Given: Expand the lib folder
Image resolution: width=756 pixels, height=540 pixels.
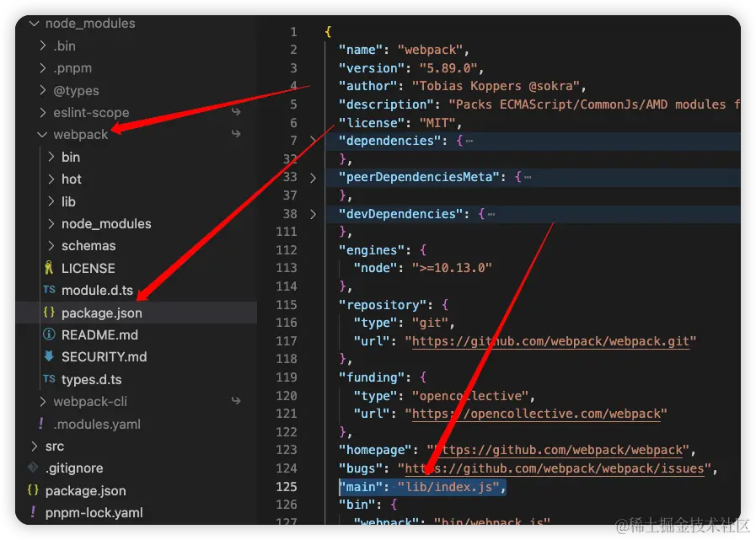Looking at the screenshot, I should 51,201.
